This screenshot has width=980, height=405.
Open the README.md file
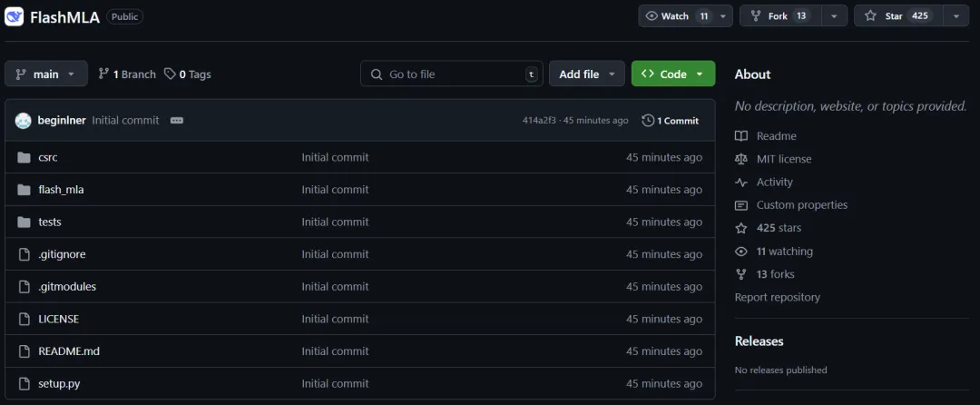click(69, 351)
